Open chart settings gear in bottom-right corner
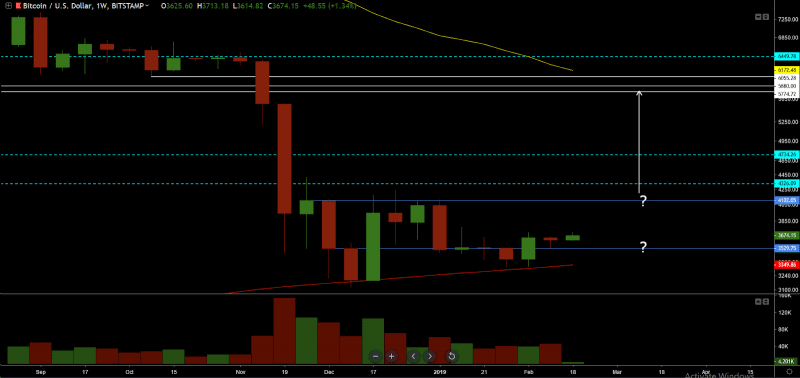The height and width of the screenshot is (378, 800). pyautogui.click(x=789, y=371)
